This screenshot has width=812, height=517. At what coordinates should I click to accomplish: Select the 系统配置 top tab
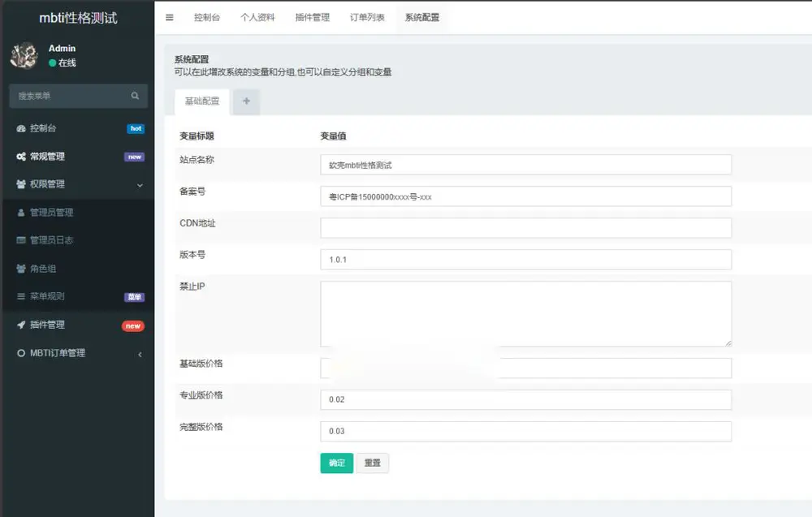pyautogui.click(x=422, y=18)
